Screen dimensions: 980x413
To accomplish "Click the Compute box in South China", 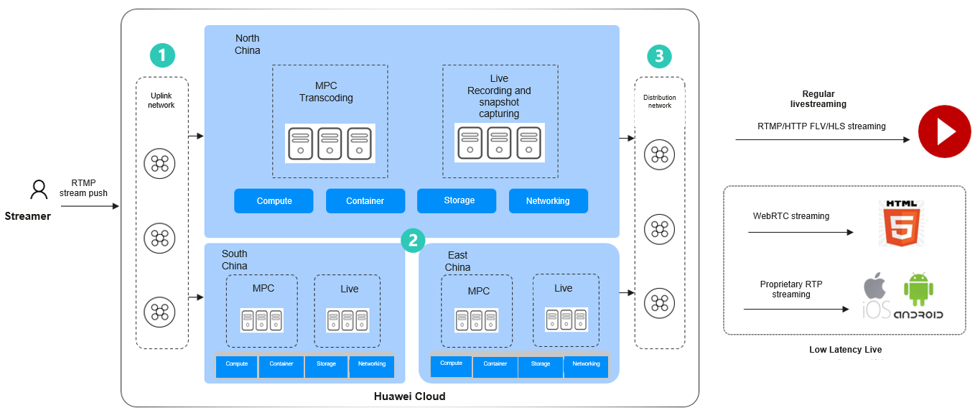I will [237, 366].
